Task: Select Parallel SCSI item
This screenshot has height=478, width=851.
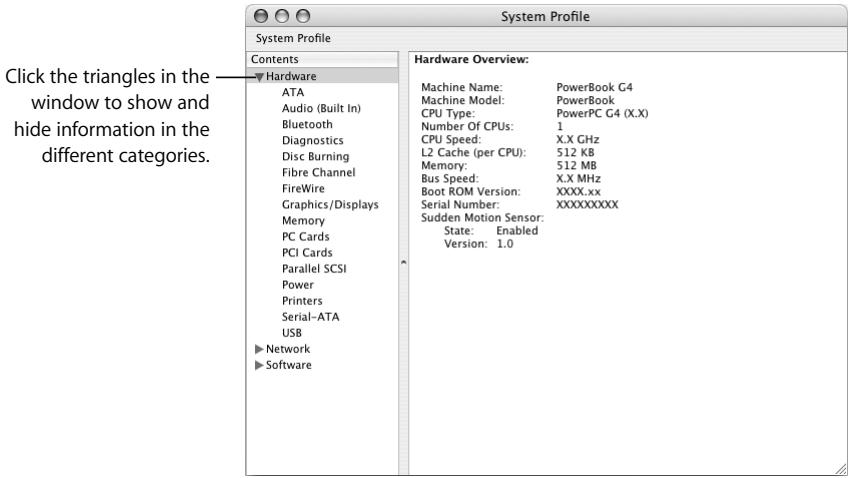Action: 314,269
